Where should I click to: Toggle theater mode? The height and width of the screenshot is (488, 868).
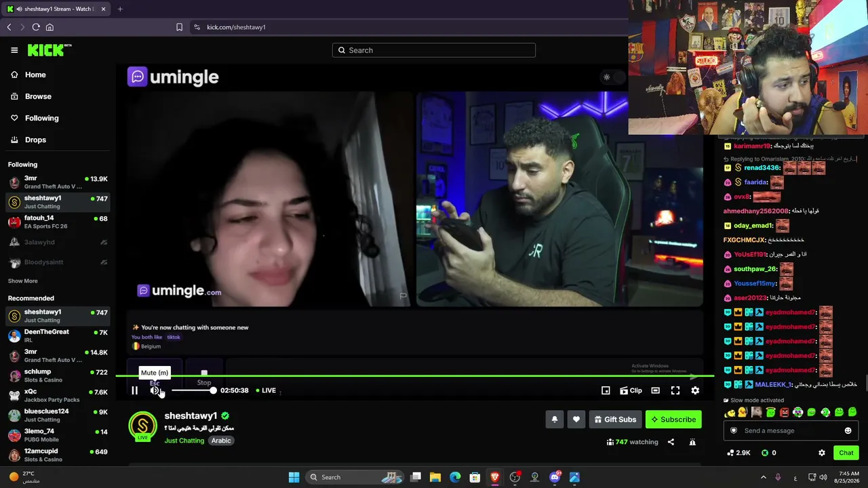(655, 390)
